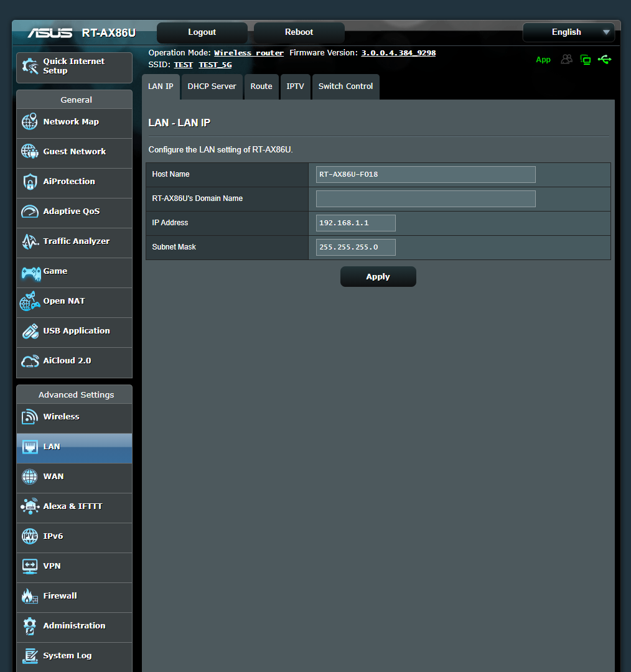Click the AiCloud 2.0 cloud icon
This screenshot has height=672, width=631.
tap(30, 362)
